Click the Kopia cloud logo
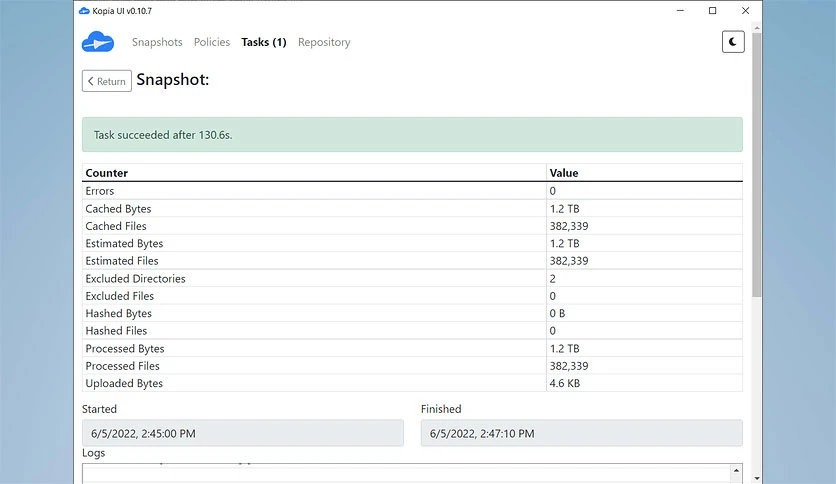The width and height of the screenshot is (836, 484). [98, 42]
